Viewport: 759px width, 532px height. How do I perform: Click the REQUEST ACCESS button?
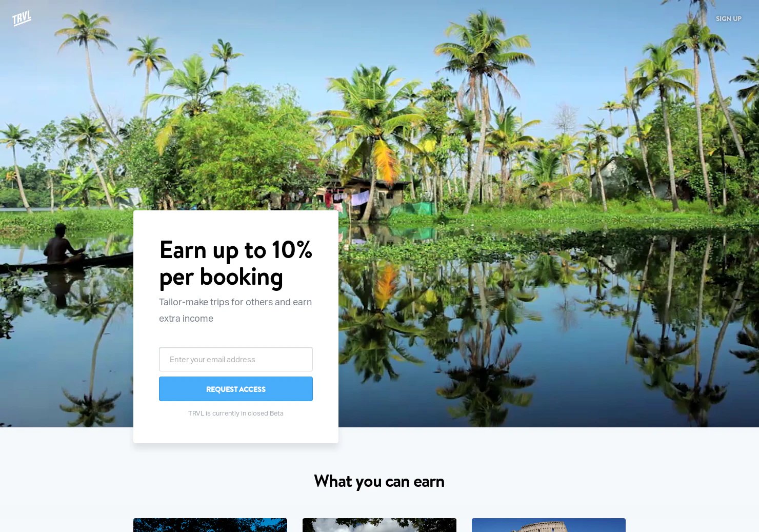coord(236,389)
